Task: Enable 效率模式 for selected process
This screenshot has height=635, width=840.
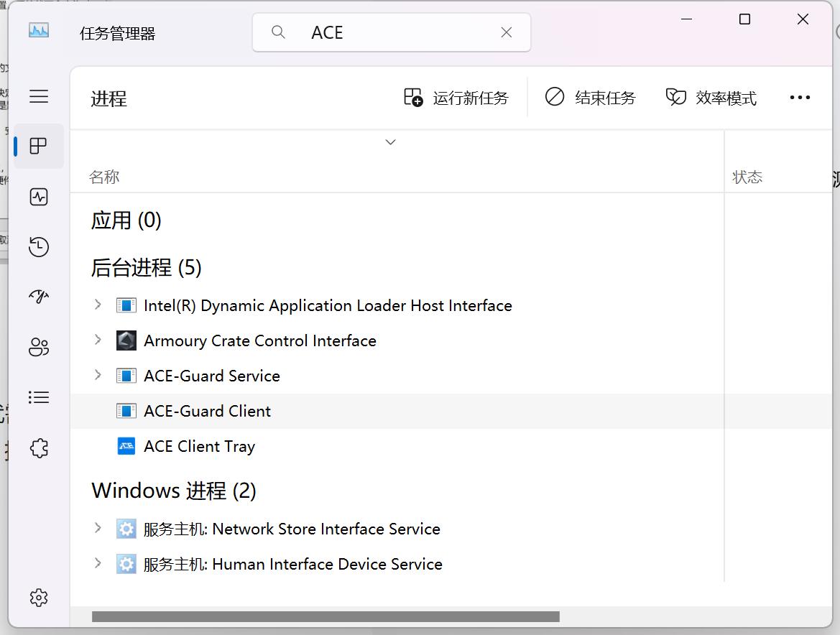Action: pyautogui.click(x=710, y=97)
